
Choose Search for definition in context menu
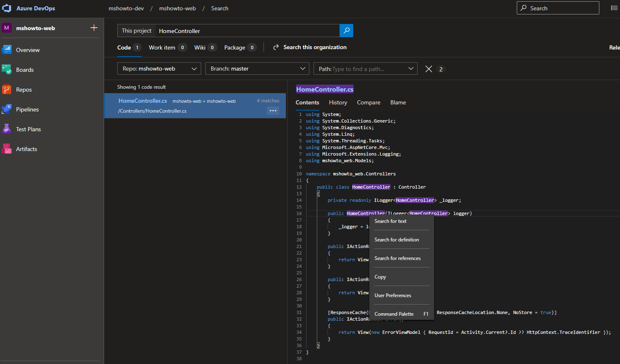(x=401, y=240)
